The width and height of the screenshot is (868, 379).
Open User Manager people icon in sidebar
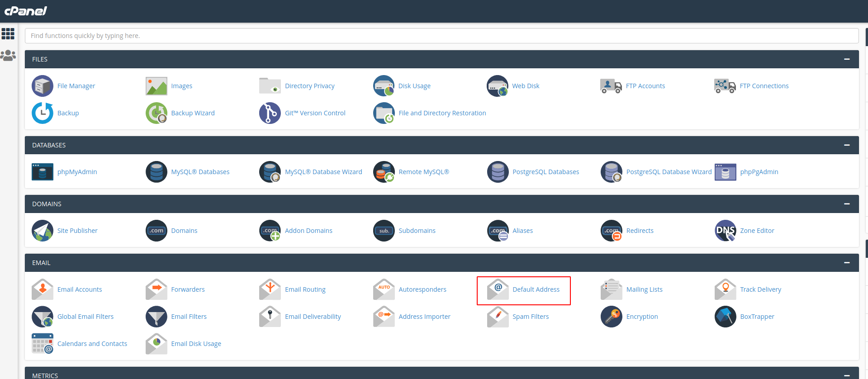pyautogui.click(x=8, y=56)
